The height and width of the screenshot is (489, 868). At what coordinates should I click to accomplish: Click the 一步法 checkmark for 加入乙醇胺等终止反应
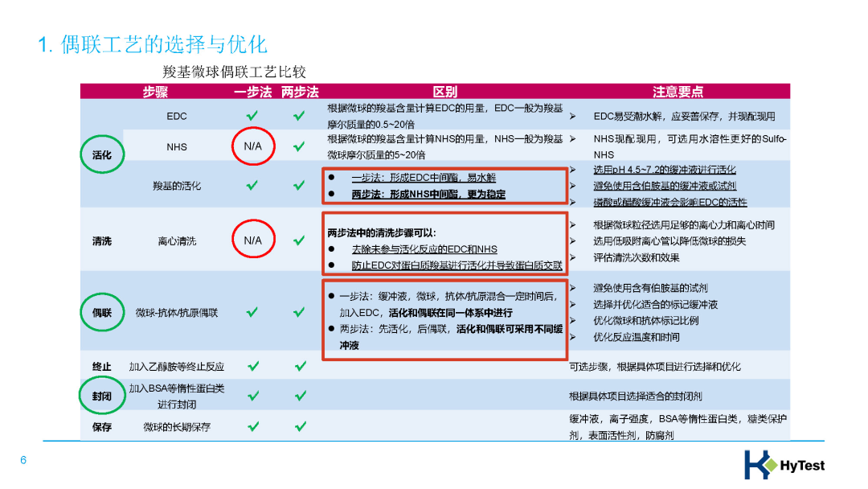[252, 366]
